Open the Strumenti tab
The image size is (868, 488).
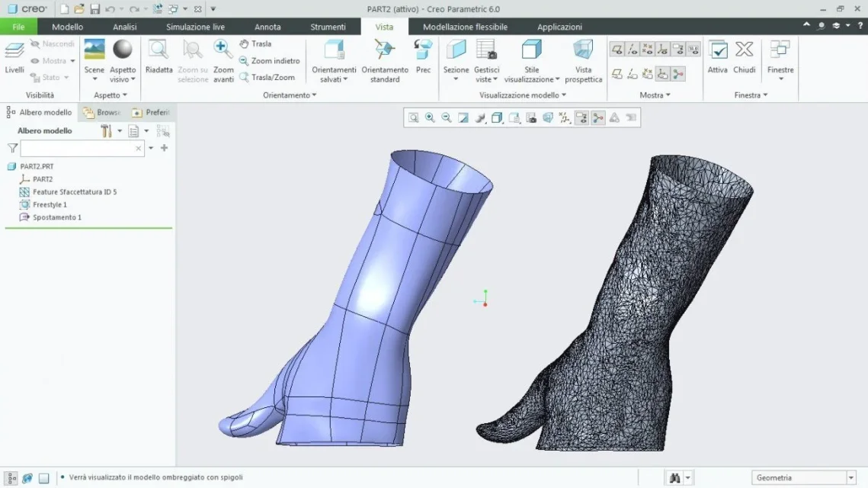328,27
